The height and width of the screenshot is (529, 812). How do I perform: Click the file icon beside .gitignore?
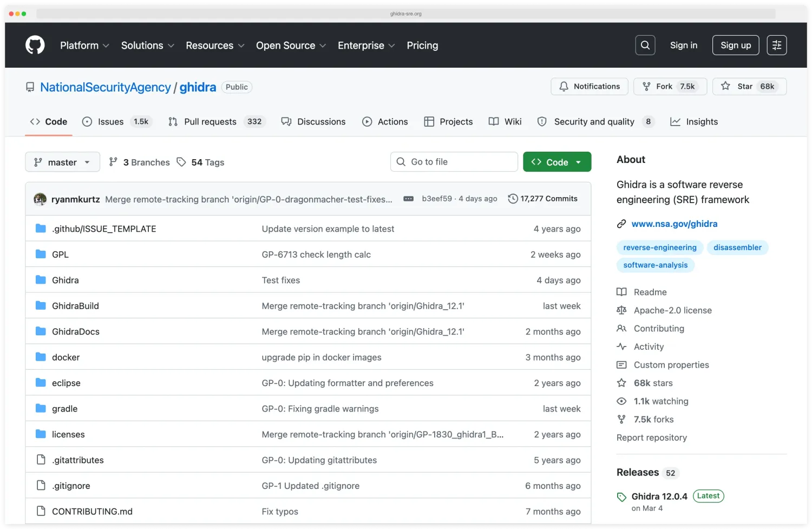coord(41,485)
